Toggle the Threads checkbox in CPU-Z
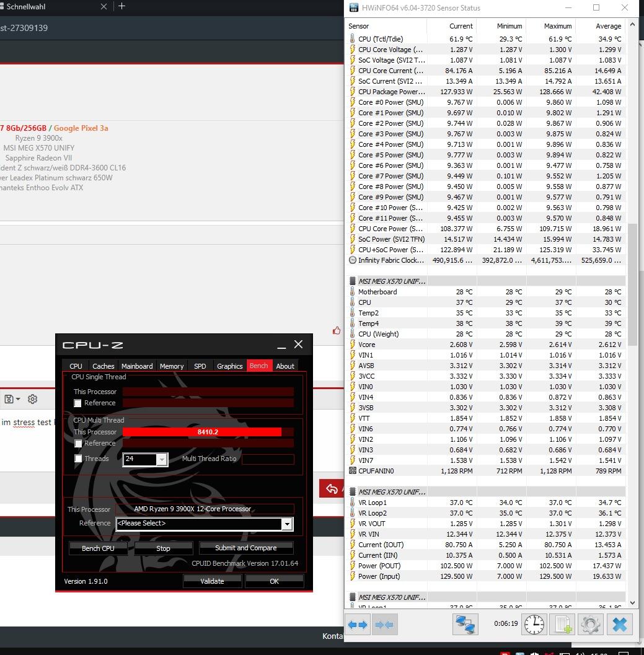This screenshot has height=655, width=644. pos(77,458)
